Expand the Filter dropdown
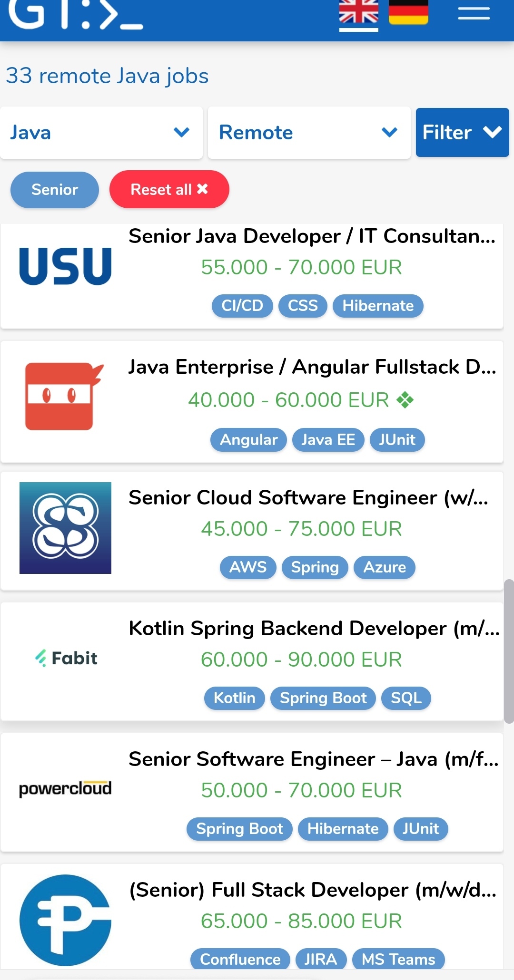The width and height of the screenshot is (514, 980). 462,133
